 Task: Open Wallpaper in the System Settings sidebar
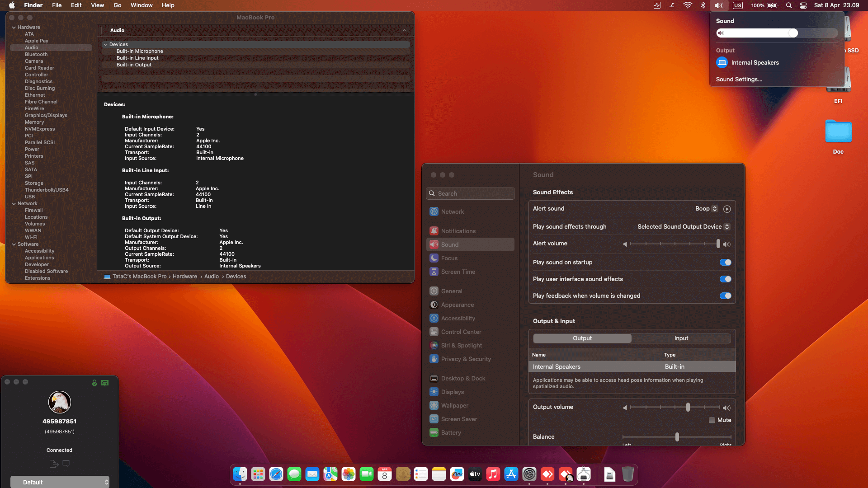pos(470,405)
